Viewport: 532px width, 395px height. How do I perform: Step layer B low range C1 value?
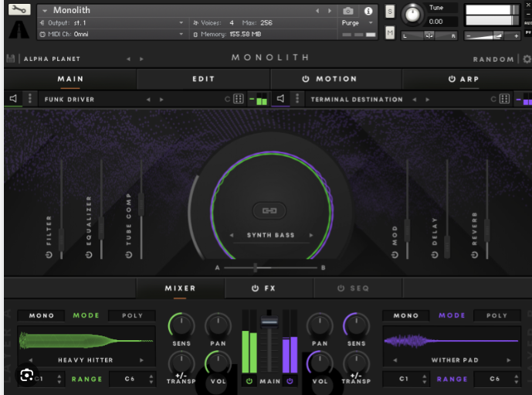424,379
